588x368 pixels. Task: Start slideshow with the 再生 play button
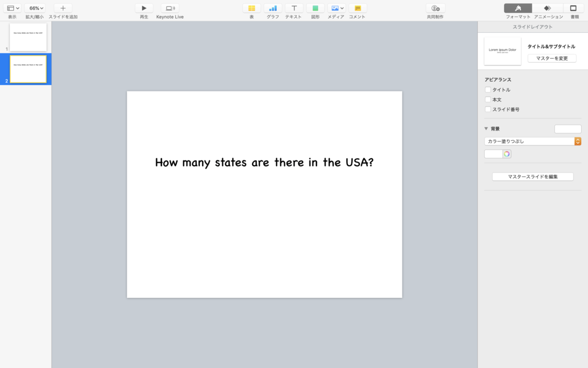(x=144, y=8)
